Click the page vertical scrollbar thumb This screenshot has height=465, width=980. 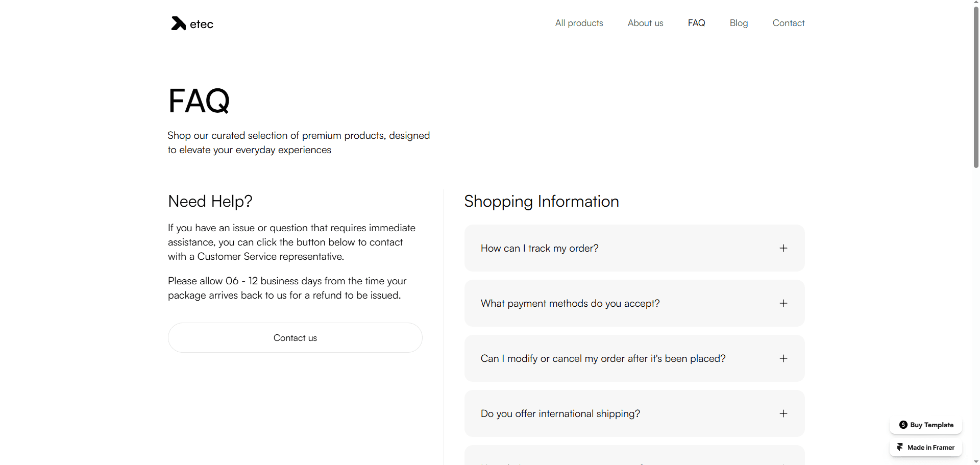point(976,87)
